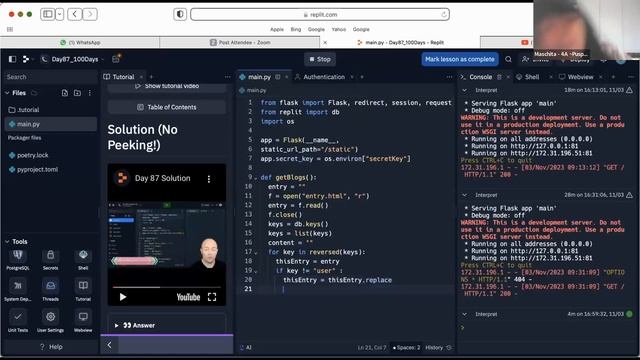The width and height of the screenshot is (640, 360).
Task: Click Show tutorial video button
Action: click(167, 86)
